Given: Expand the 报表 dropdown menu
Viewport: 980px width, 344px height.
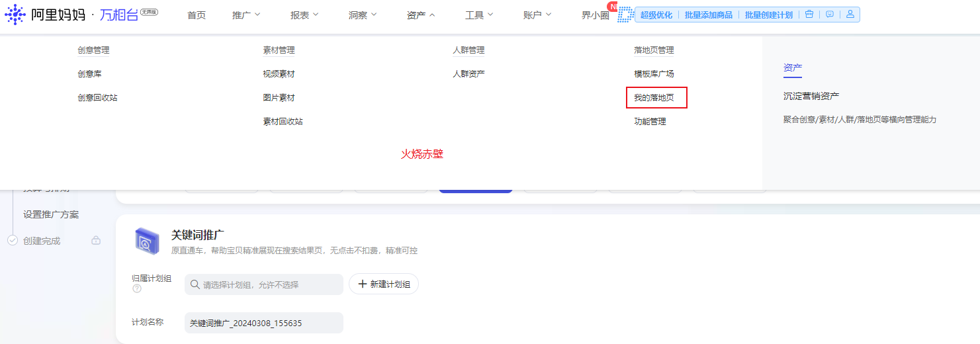Looking at the screenshot, I should pyautogui.click(x=304, y=15).
